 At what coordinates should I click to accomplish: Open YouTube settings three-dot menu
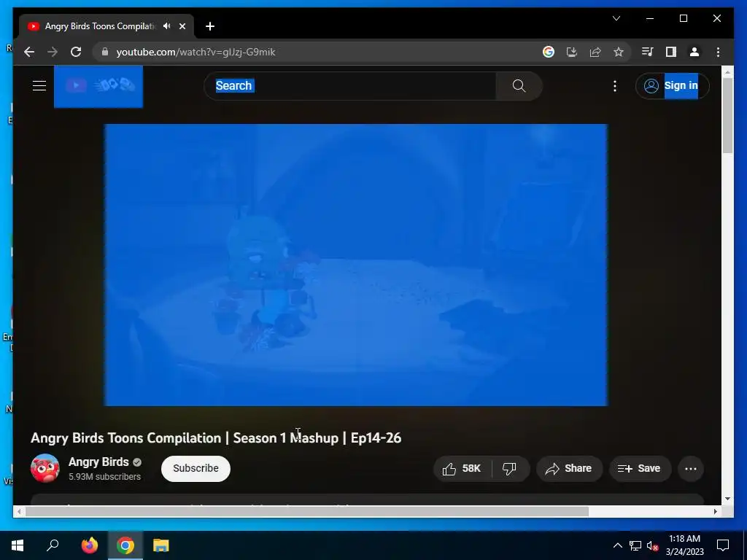point(614,86)
